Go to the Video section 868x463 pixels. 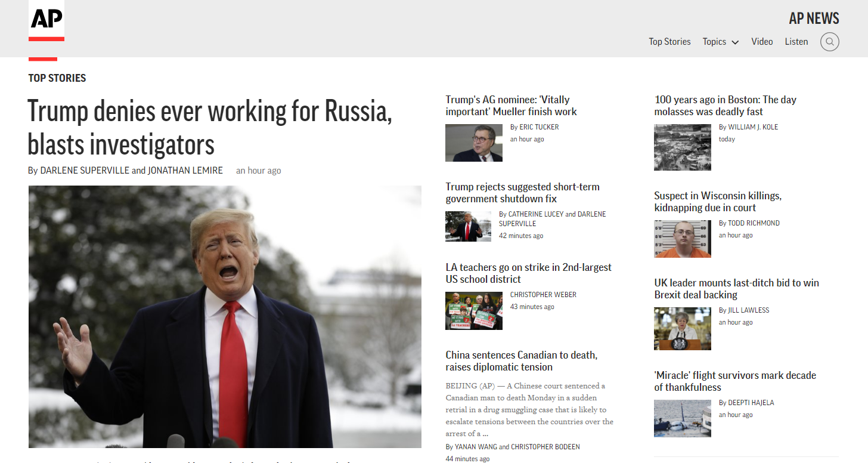tap(762, 42)
